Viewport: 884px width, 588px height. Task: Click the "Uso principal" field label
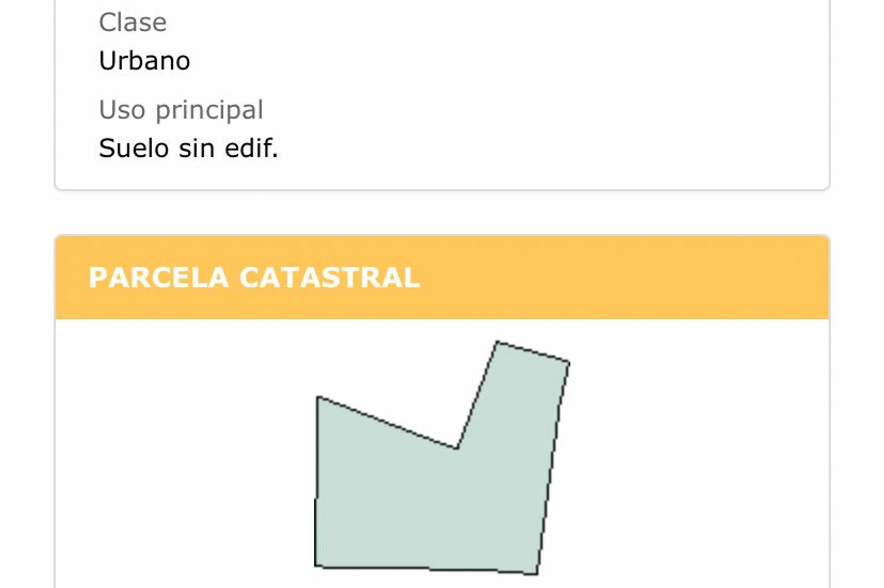pyautogui.click(x=181, y=110)
